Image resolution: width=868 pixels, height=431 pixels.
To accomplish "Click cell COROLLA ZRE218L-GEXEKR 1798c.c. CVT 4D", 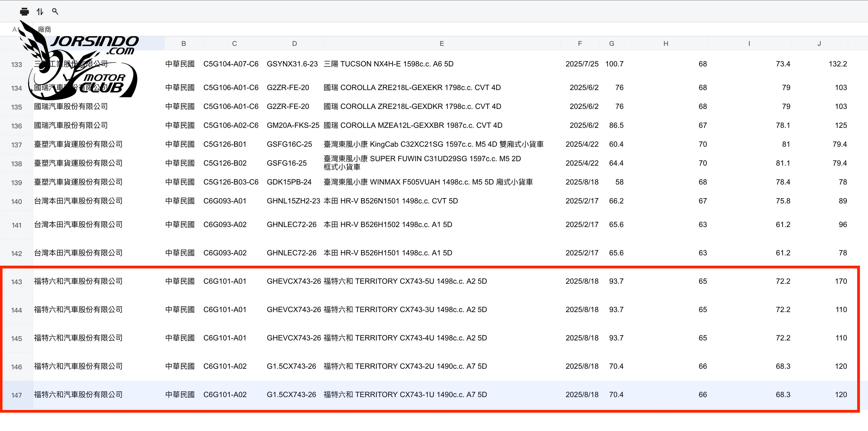I will 412,87.
